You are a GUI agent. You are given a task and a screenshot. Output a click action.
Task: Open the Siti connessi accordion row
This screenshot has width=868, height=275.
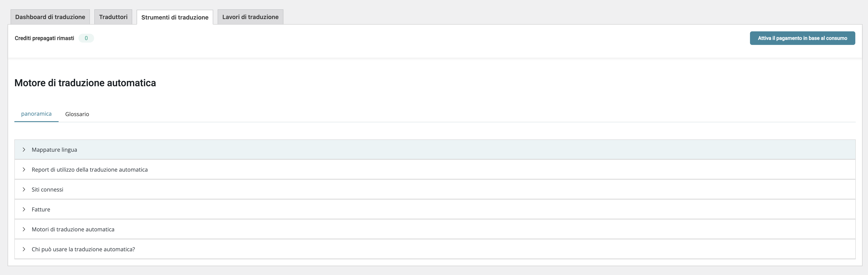[435, 189]
